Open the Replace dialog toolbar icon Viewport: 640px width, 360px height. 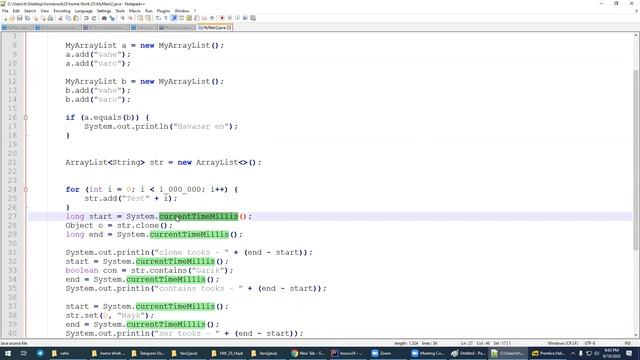[x=112, y=18]
